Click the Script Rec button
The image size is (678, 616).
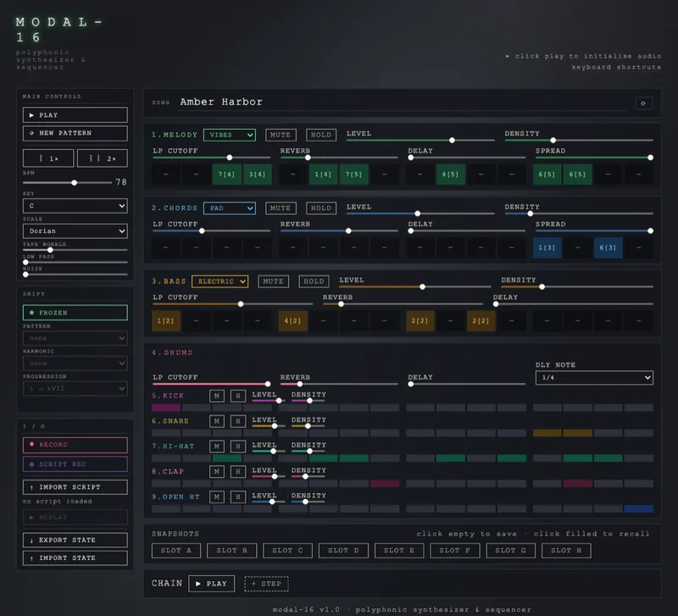click(x=75, y=464)
